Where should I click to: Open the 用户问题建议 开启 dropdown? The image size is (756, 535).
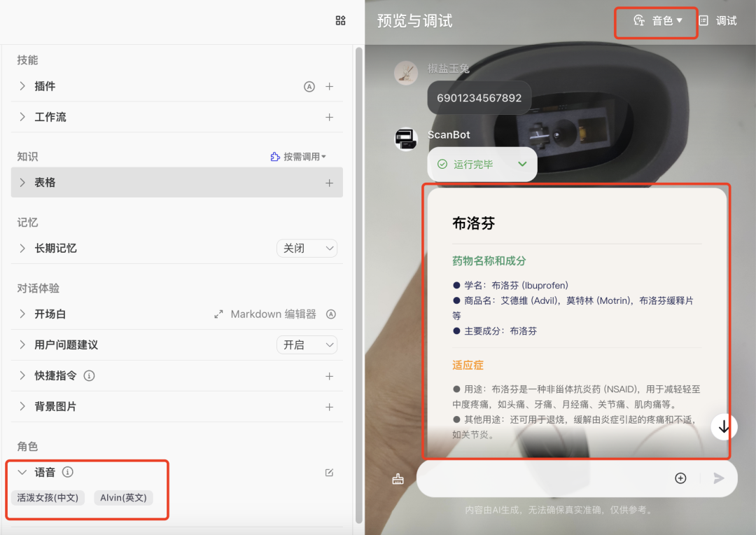coord(307,345)
